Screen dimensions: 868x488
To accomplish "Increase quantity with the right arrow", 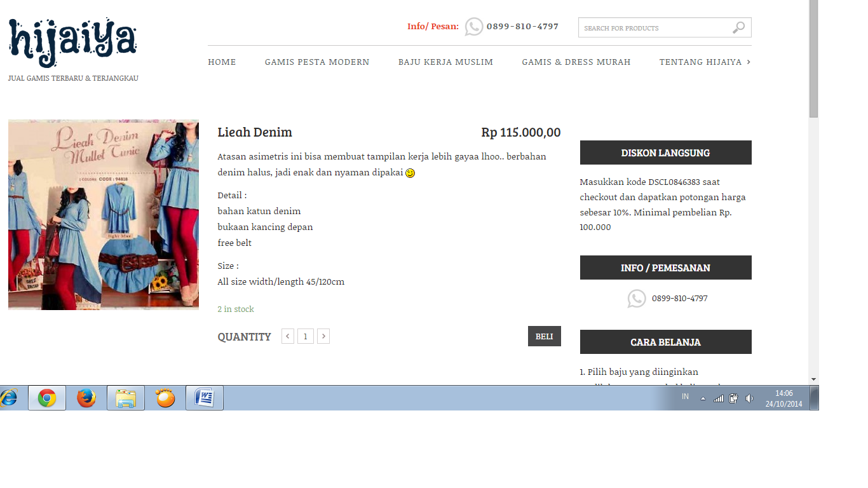I will coord(323,337).
